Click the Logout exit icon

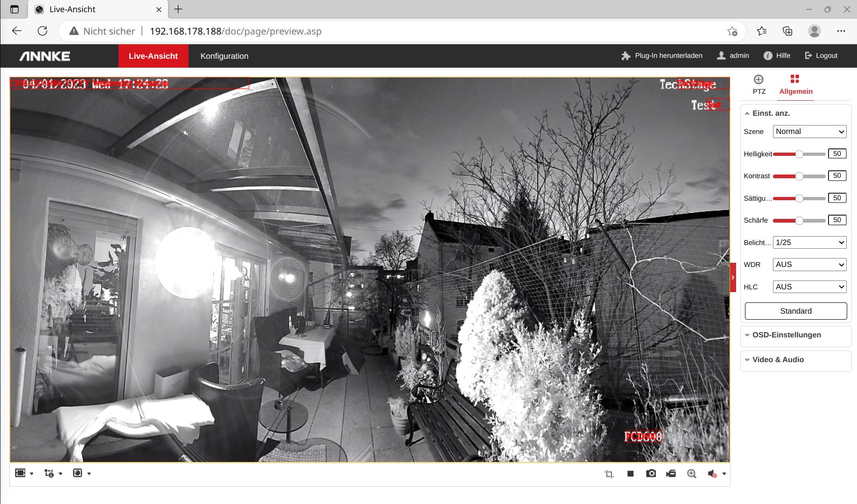[808, 56]
